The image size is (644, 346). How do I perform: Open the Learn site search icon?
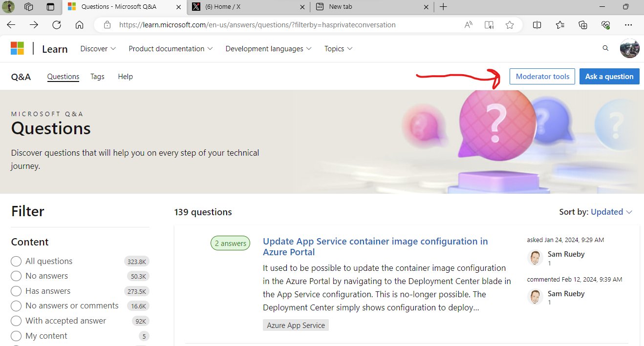click(605, 48)
